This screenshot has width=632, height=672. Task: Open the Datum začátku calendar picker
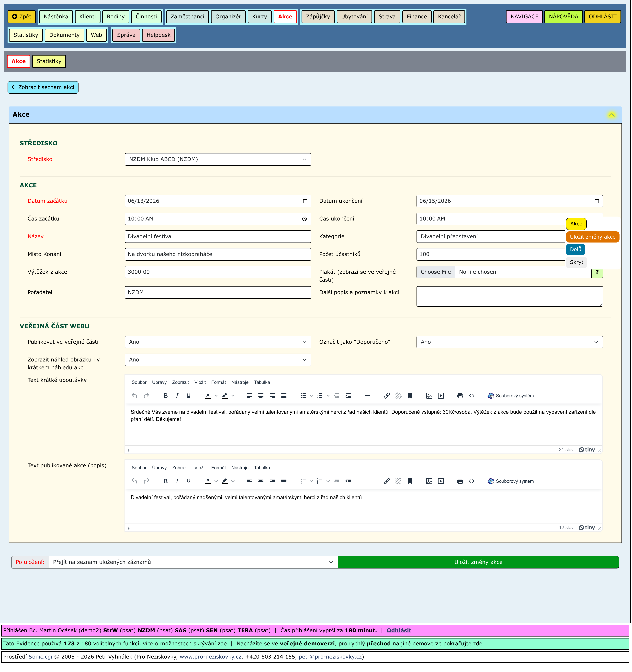(x=305, y=201)
